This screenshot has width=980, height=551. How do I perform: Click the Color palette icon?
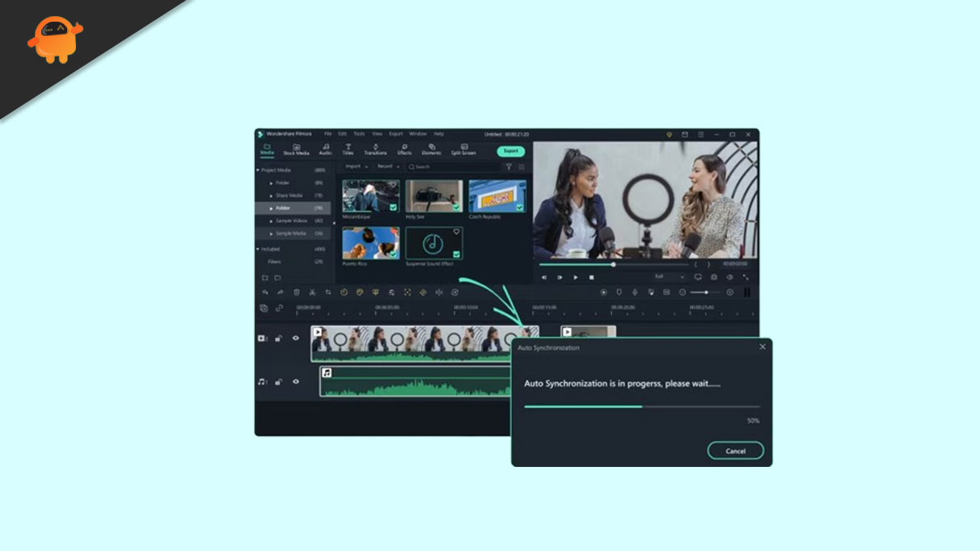(360, 292)
